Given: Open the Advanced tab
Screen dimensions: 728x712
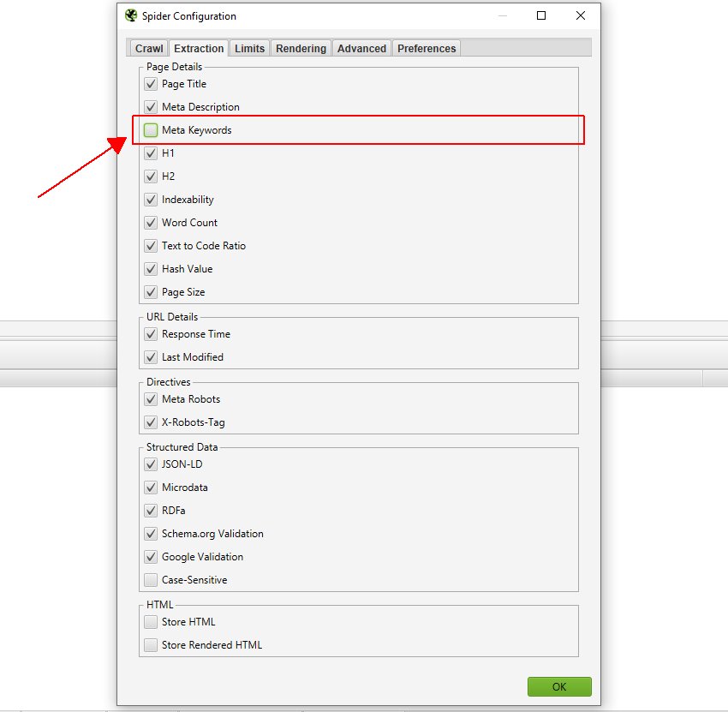Looking at the screenshot, I should point(361,48).
